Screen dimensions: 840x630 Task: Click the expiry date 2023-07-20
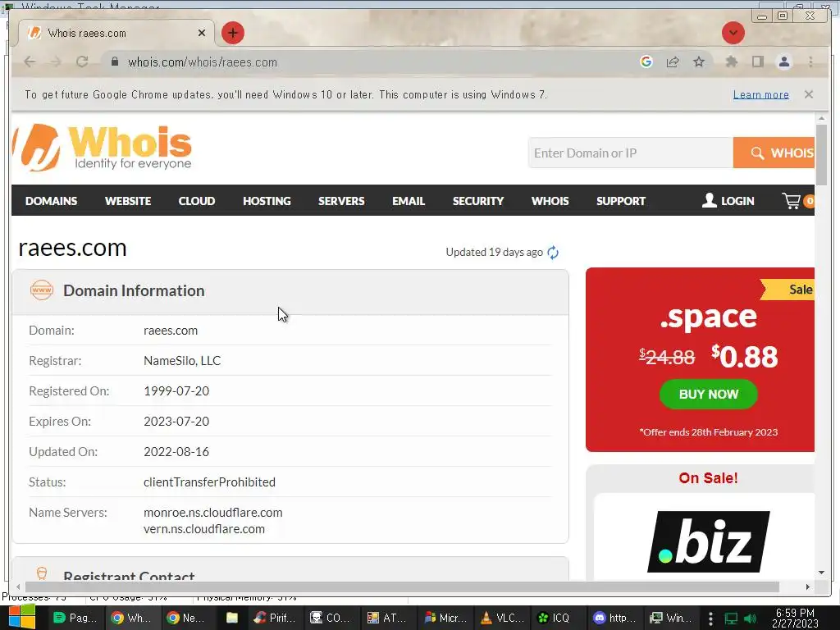tap(176, 421)
